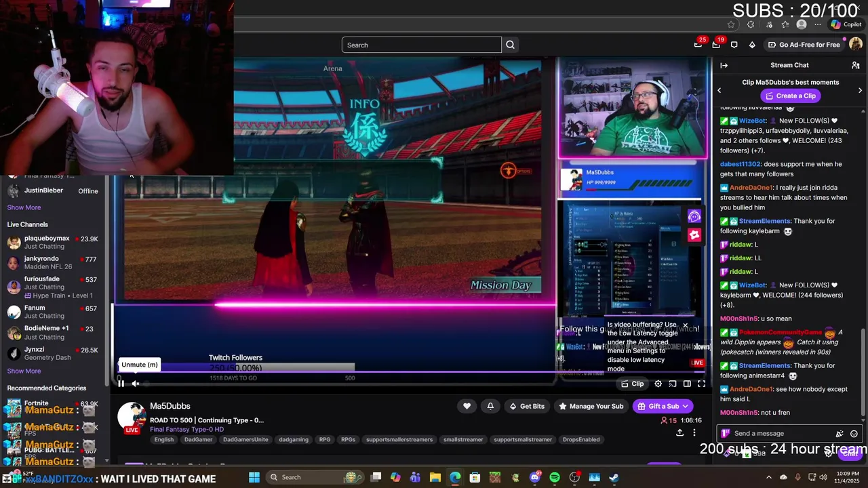This screenshot has height=488, width=868.
Task: Click into the Send a message field
Action: [x=780, y=434]
